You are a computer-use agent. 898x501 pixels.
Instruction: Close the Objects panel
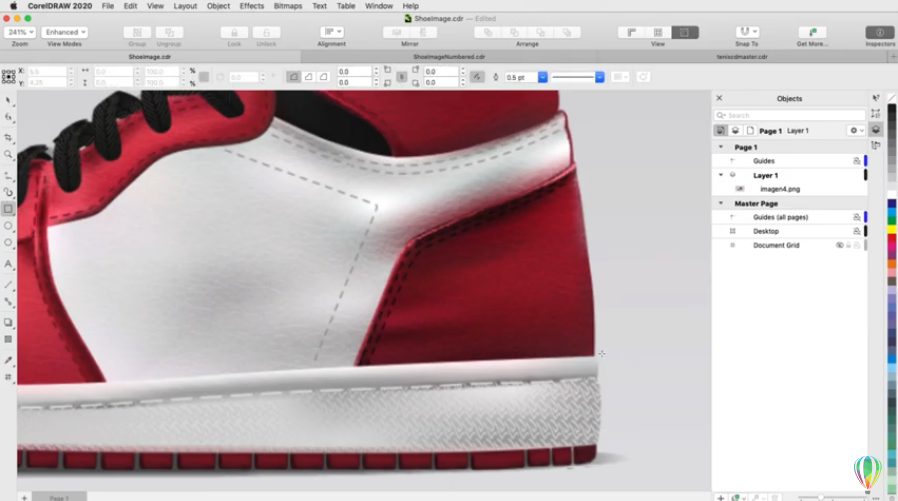click(719, 98)
